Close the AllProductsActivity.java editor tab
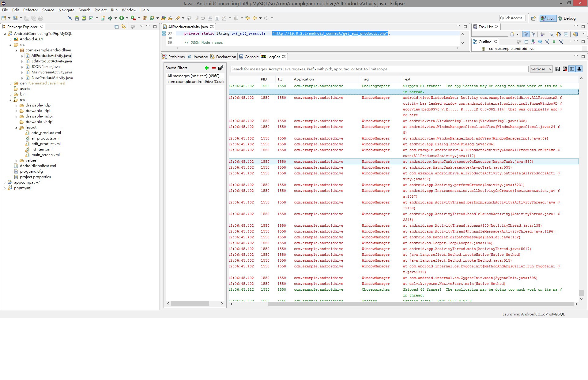 point(212,27)
